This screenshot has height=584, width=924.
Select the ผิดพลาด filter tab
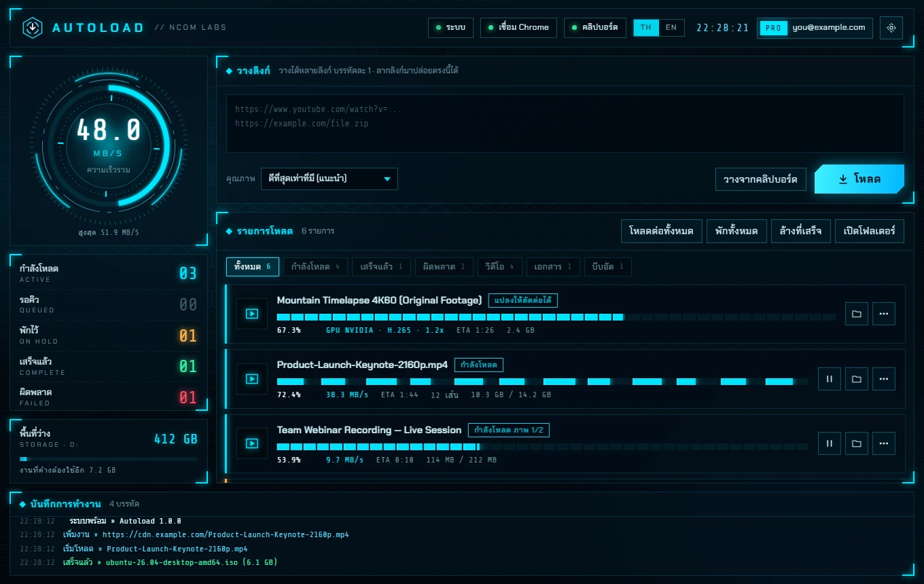pyautogui.click(x=444, y=267)
